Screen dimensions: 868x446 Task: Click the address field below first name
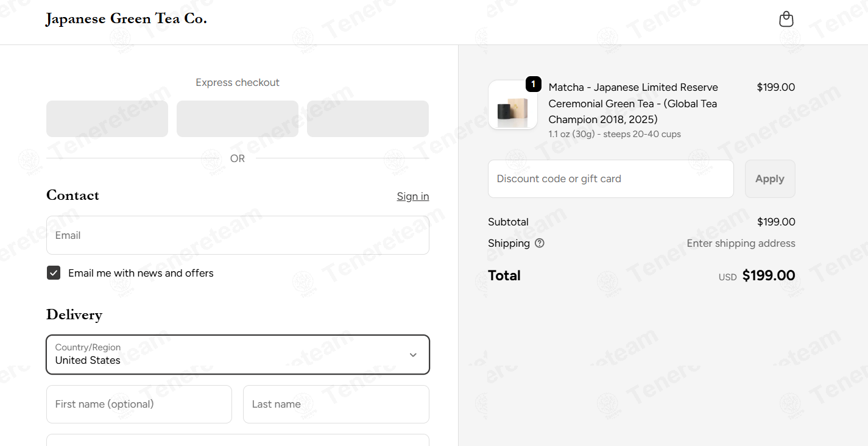click(238, 440)
